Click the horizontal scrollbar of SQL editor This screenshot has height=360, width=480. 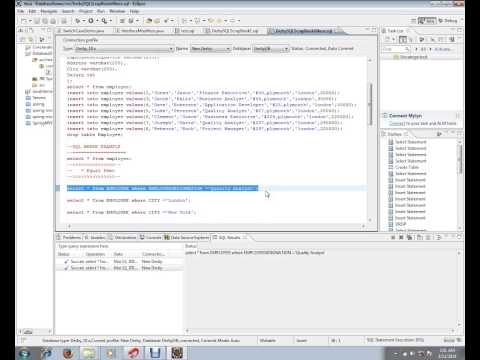pos(216,226)
